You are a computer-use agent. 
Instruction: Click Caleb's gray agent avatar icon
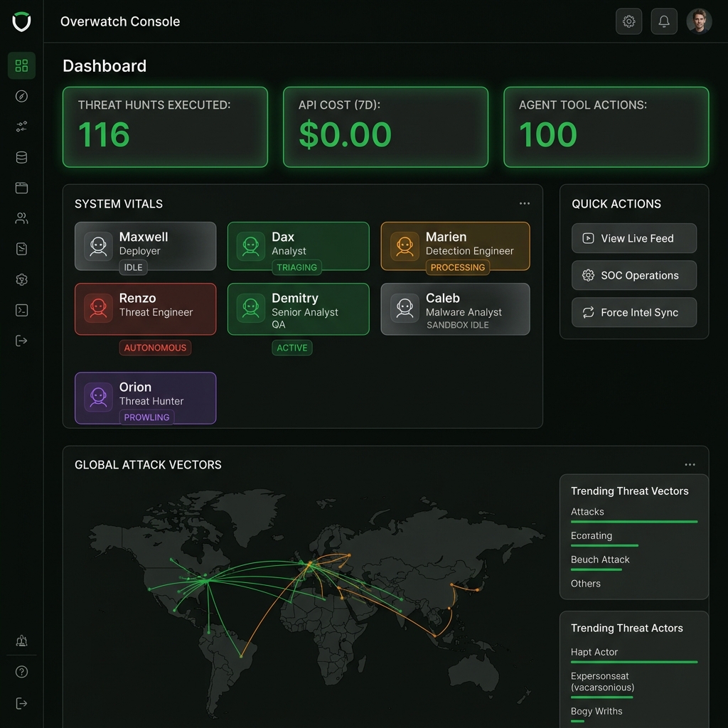coord(405,308)
